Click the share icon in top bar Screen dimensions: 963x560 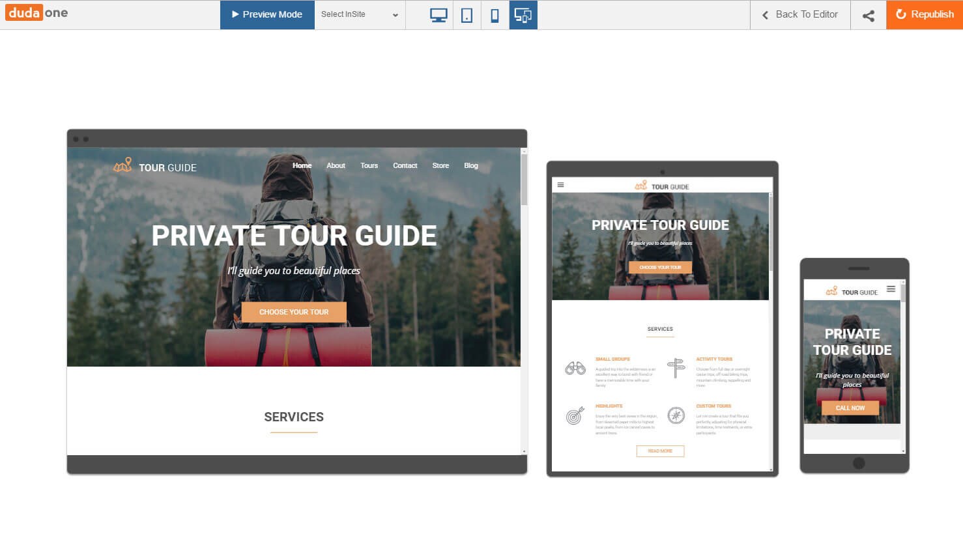pos(869,15)
